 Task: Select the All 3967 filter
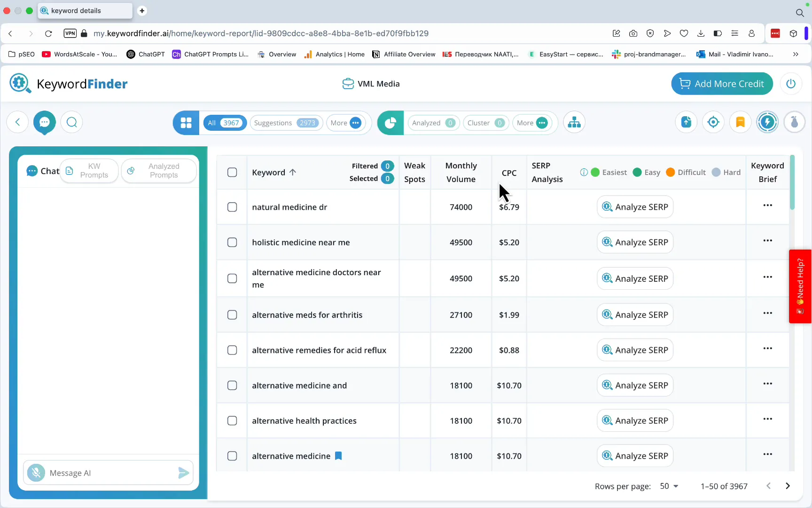tap(225, 123)
